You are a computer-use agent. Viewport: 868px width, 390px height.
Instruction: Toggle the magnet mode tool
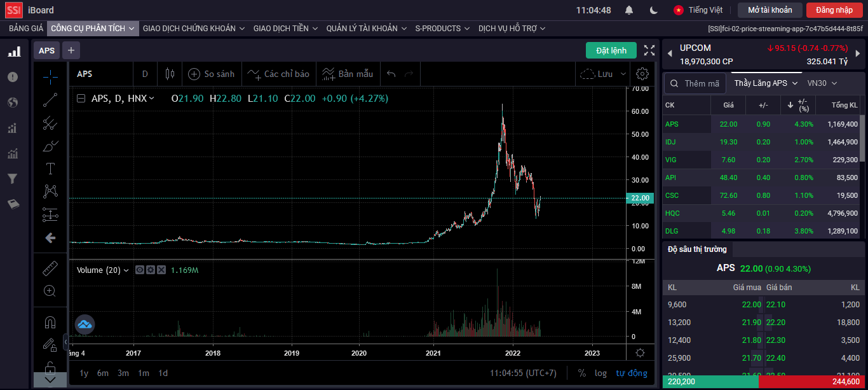[50, 322]
